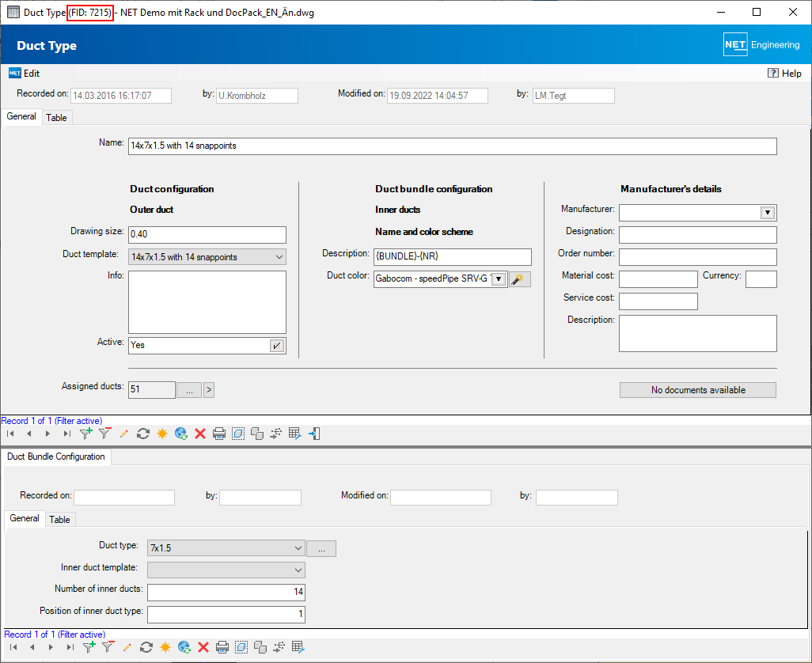812x663 pixels.
Task: Click the duct color wizard wand icon
Action: 519,279
